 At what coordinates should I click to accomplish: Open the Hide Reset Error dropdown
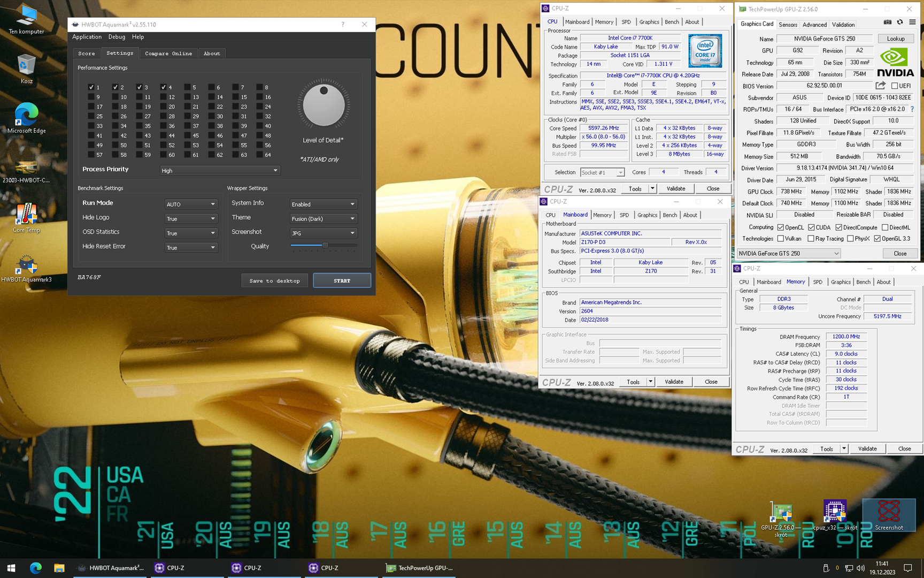click(x=190, y=247)
